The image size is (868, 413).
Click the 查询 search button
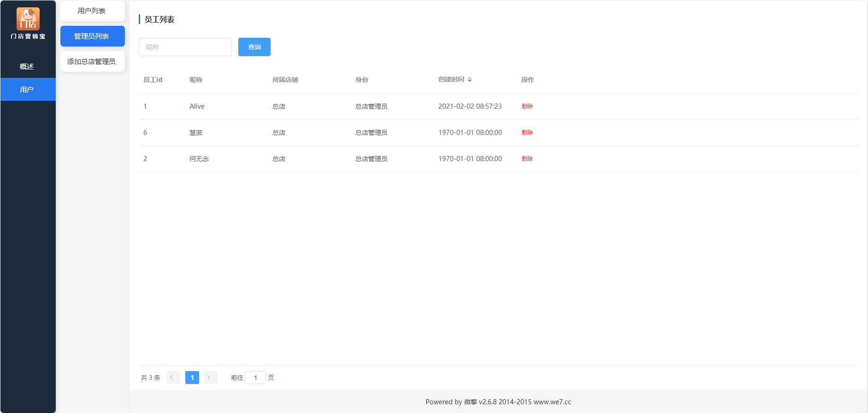[x=254, y=47]
